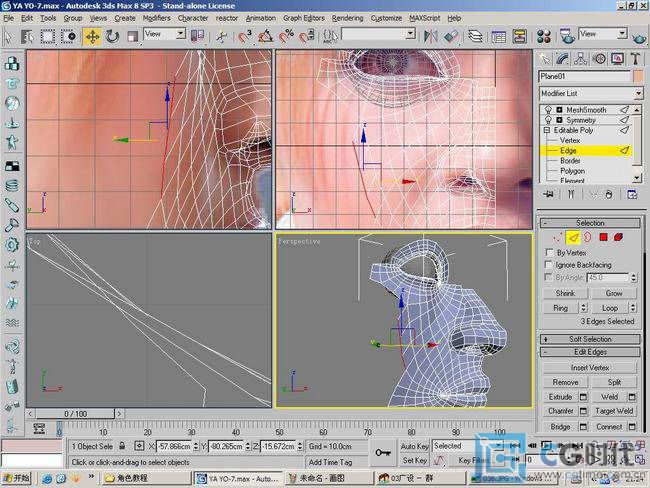Toggle the 3D Snaps icon
The image size is (650, 488).
[245, 36]
